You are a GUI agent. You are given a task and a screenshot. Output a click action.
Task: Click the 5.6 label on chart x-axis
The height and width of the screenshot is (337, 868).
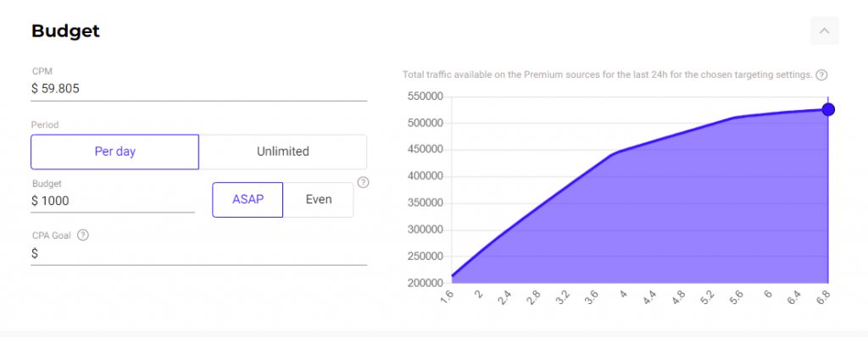pos(736,296)
